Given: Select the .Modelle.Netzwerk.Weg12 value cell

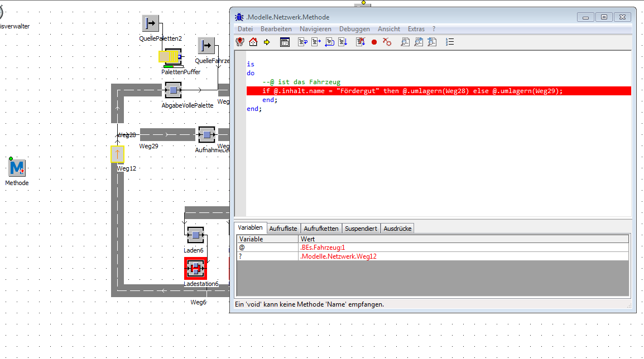Looking at the screenshot, I should [464, 256].
